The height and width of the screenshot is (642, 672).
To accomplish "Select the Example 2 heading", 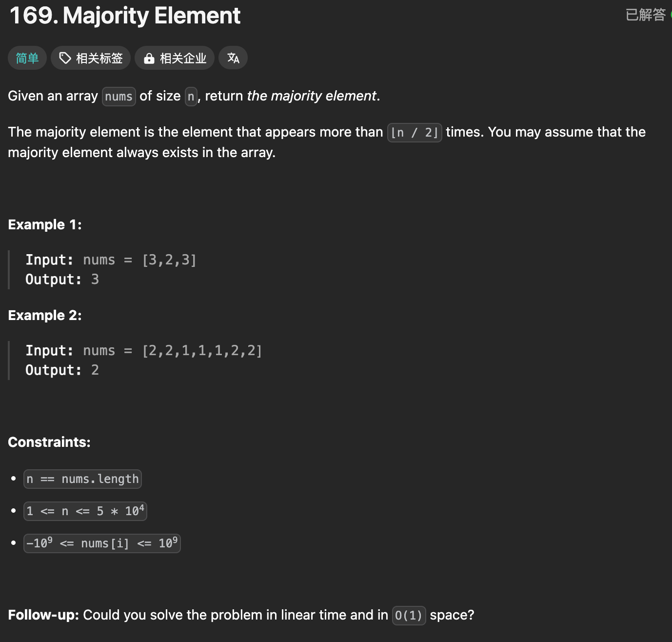I will [44, 315].
